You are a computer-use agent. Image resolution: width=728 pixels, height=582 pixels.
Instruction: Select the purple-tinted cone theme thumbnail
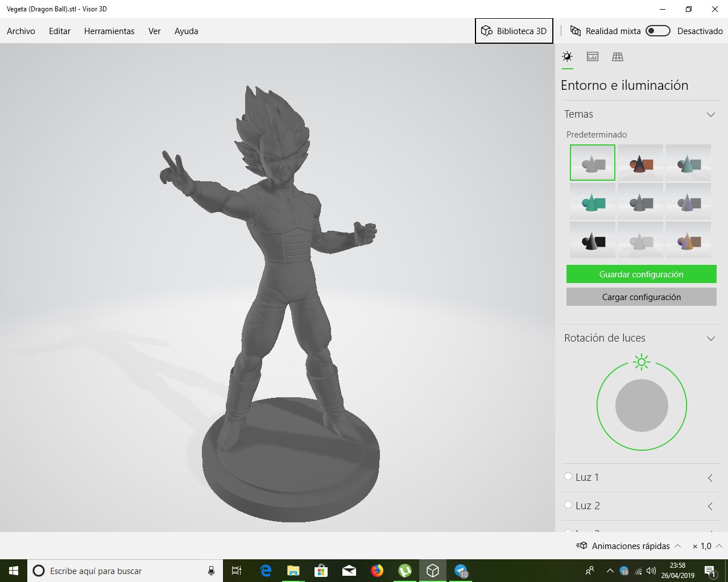pyautogui.click(x=688, y=201)
